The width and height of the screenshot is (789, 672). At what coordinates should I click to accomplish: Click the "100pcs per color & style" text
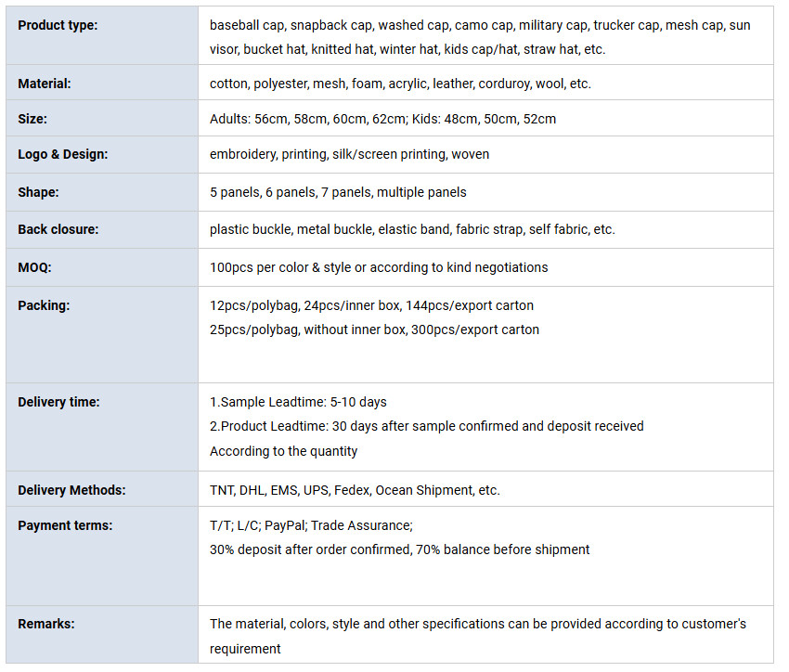click(x=379, y=267)
